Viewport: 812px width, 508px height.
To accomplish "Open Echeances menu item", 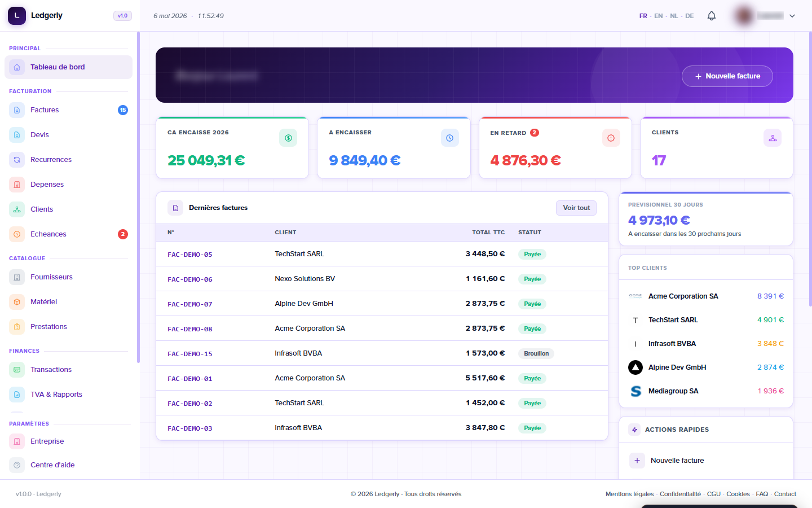I will (68, 234).
